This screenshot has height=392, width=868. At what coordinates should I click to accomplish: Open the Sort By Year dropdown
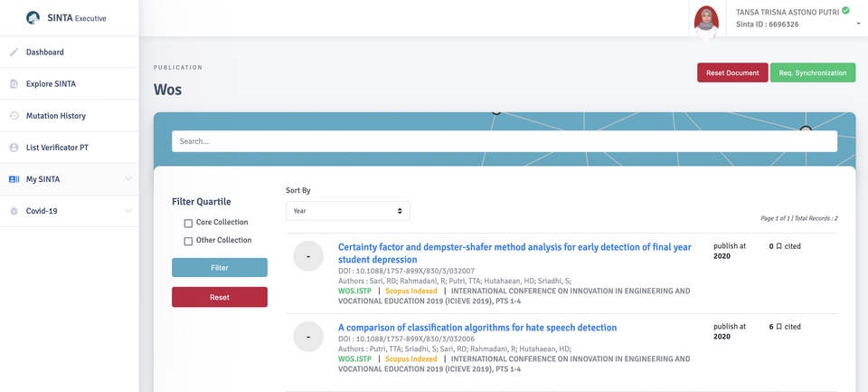pos(347,211)
